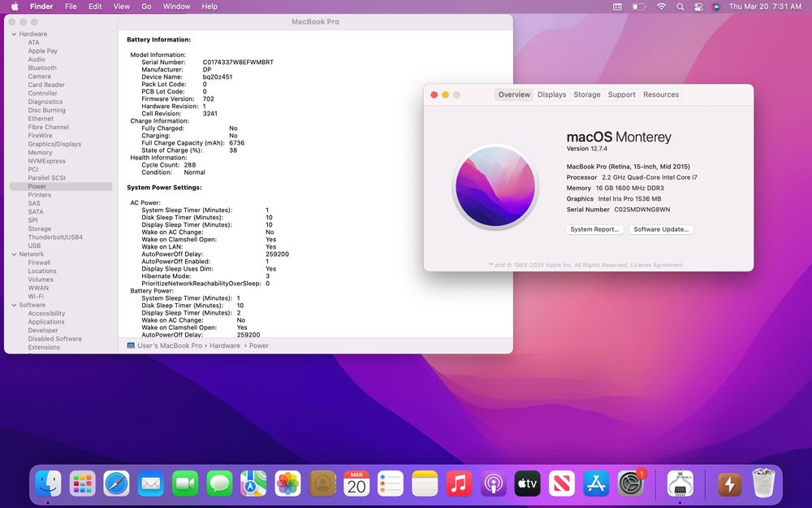Select Storage under Hardware in sidebar
Viewport: 812px width, 508px height.
point(39,228)
